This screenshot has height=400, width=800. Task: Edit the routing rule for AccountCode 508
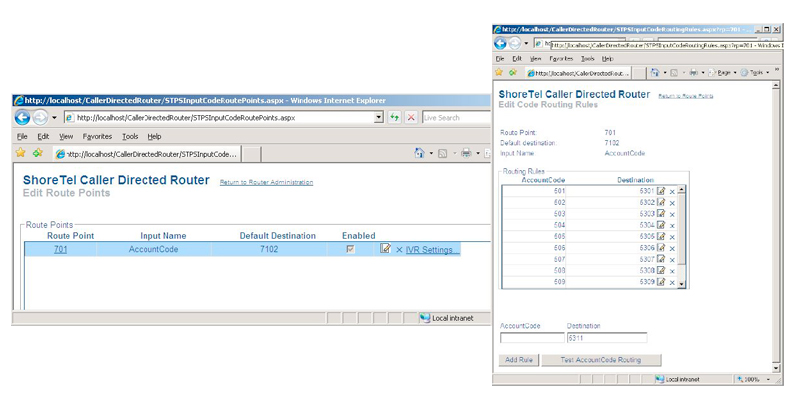661,270
